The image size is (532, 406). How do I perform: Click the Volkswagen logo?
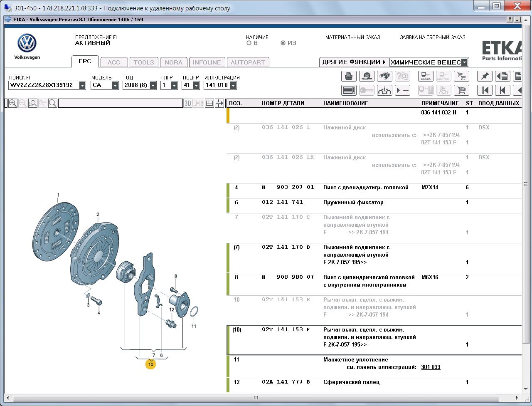click(x=27, y=43)
